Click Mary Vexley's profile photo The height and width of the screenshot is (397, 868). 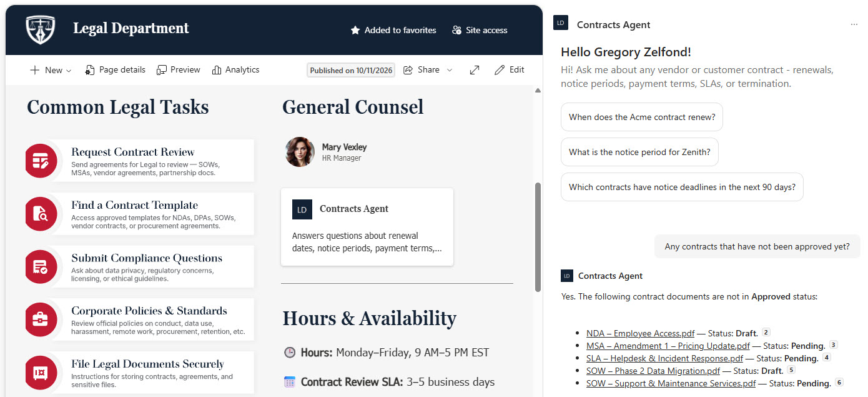click(x=300, y=152)
